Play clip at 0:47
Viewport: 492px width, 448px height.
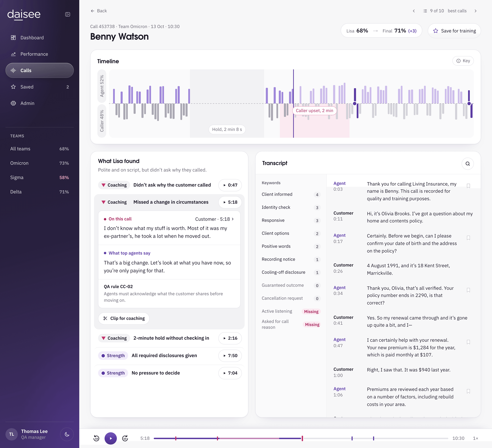[230, 185]
